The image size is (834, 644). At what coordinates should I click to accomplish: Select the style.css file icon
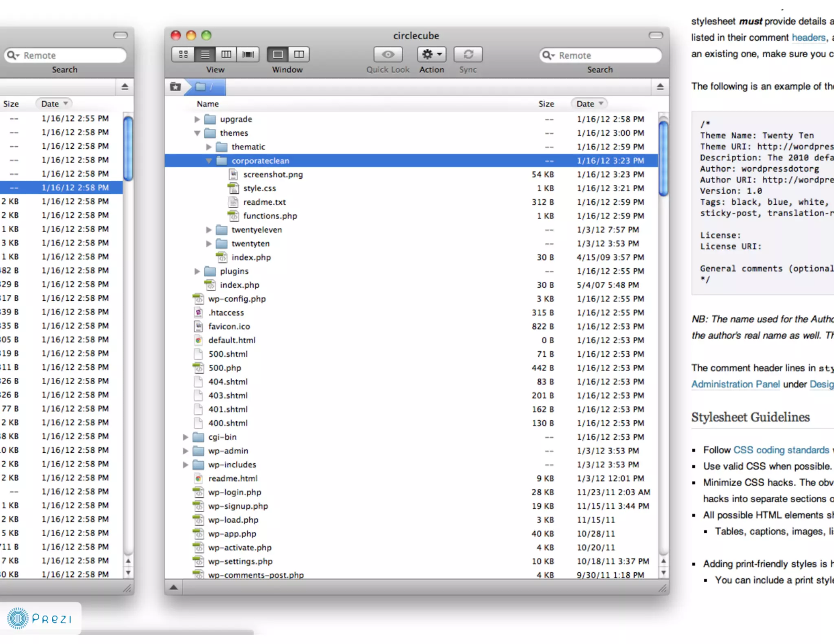pos(233,188)
